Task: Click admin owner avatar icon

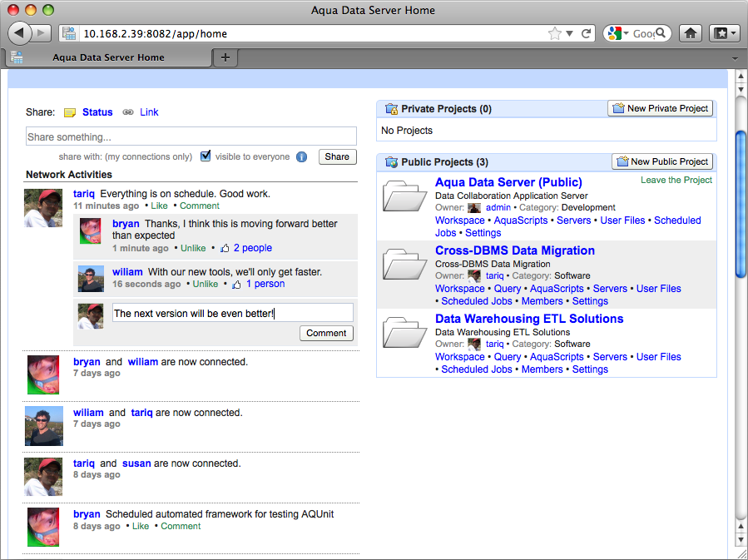Action: point(474,208)
